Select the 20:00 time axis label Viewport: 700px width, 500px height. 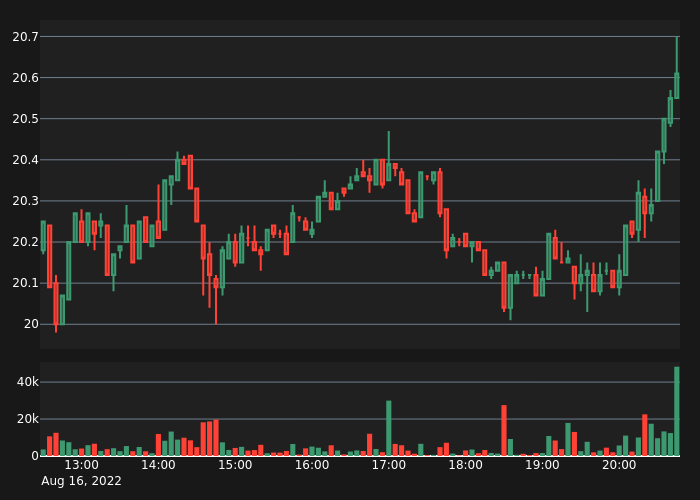pos(619,465)
